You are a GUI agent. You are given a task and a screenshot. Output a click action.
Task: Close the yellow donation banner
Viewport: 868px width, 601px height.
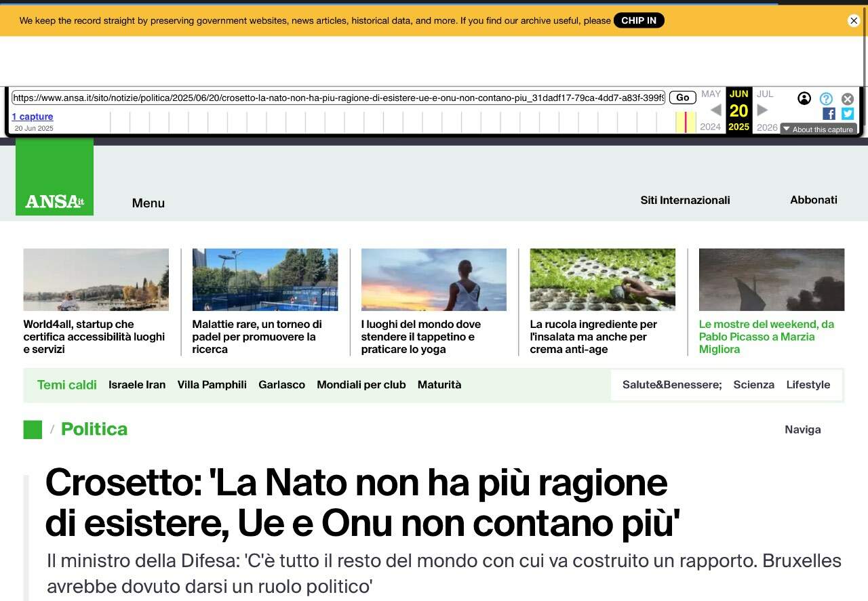[x=854, y=20]
